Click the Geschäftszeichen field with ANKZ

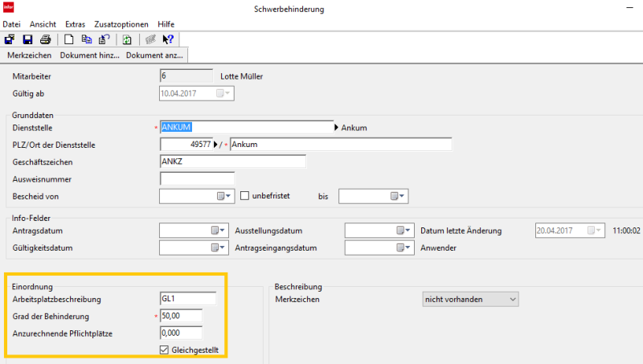233,162
